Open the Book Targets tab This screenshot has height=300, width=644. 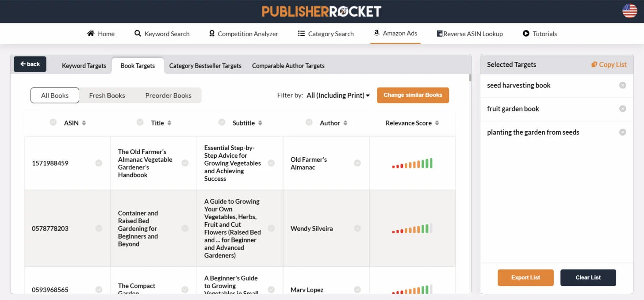(138, 66)
